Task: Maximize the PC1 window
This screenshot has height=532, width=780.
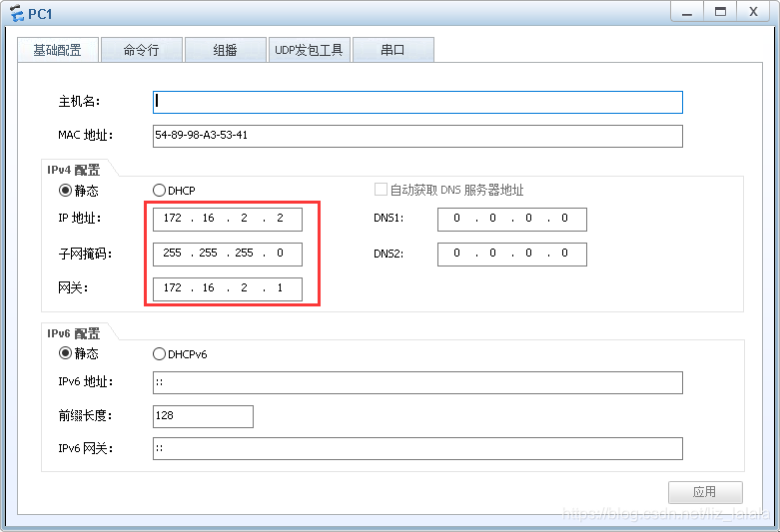Action: [720, 12]
